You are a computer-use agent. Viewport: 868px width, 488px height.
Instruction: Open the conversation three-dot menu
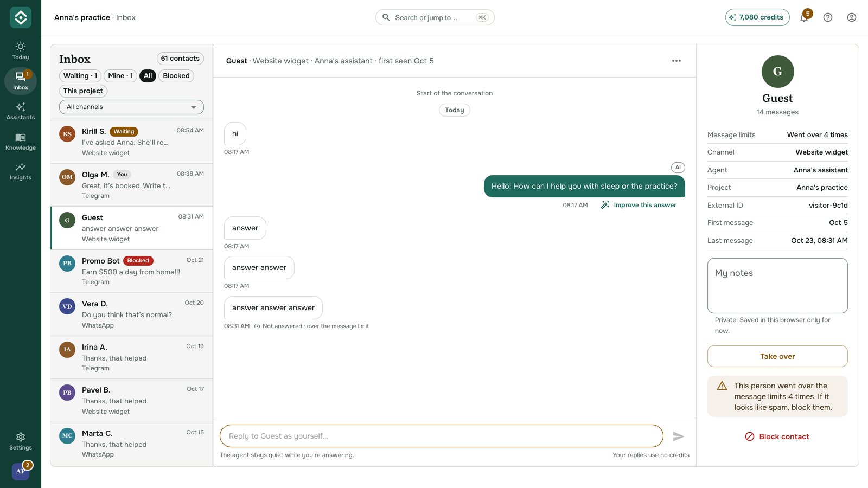[676, 61]
